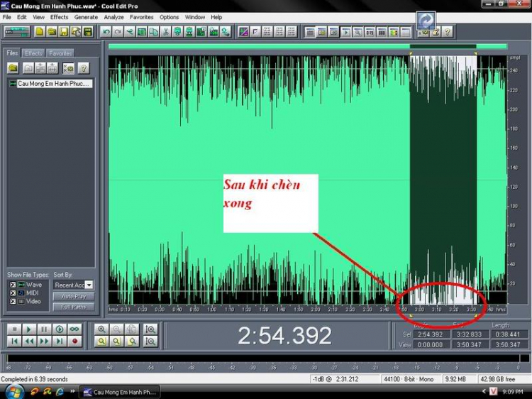The height and width of the screenshot is (399, 532).
Task: Open the Sort By dropdown
Action: [x=89, y=285]
